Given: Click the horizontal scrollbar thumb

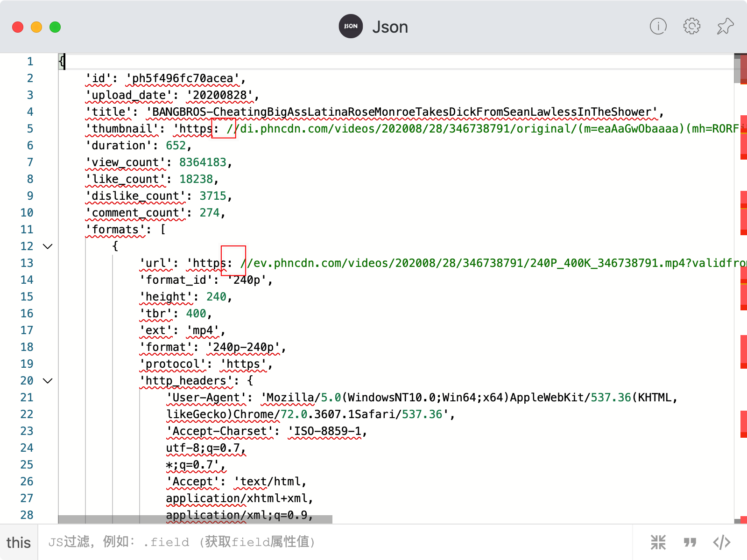Looking at the screenshot, I should coord(195,519).
